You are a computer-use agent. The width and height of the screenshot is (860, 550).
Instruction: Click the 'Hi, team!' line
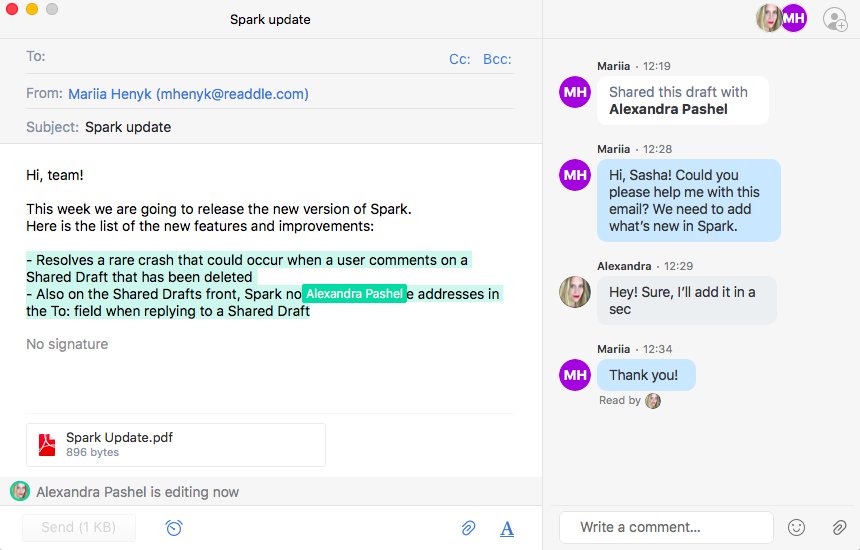pyautogui.click(x=55, y=175)
